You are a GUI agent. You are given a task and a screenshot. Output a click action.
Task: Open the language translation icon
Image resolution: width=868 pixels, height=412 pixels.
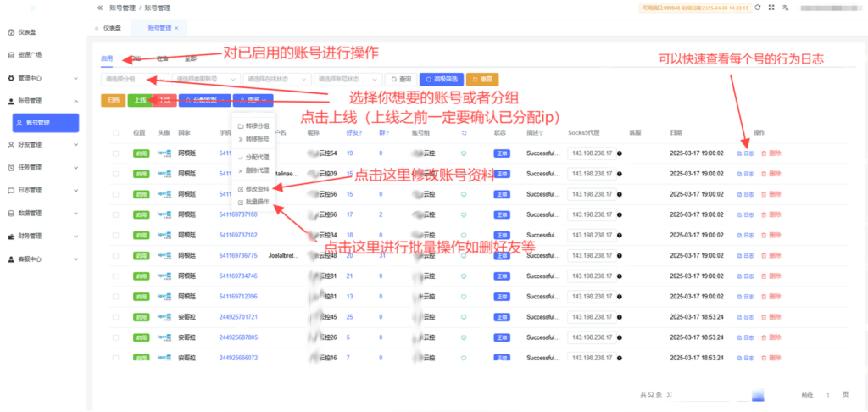[785, 8]
